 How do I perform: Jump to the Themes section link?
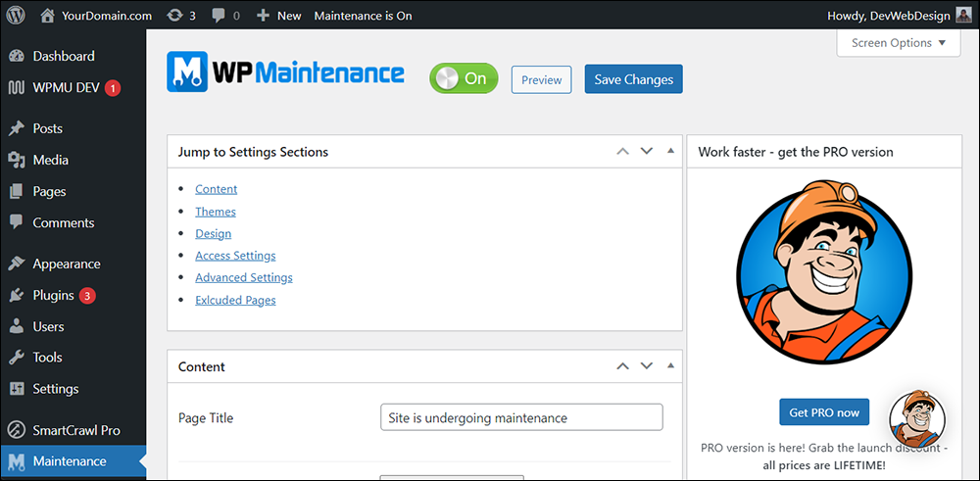(216, 212)
